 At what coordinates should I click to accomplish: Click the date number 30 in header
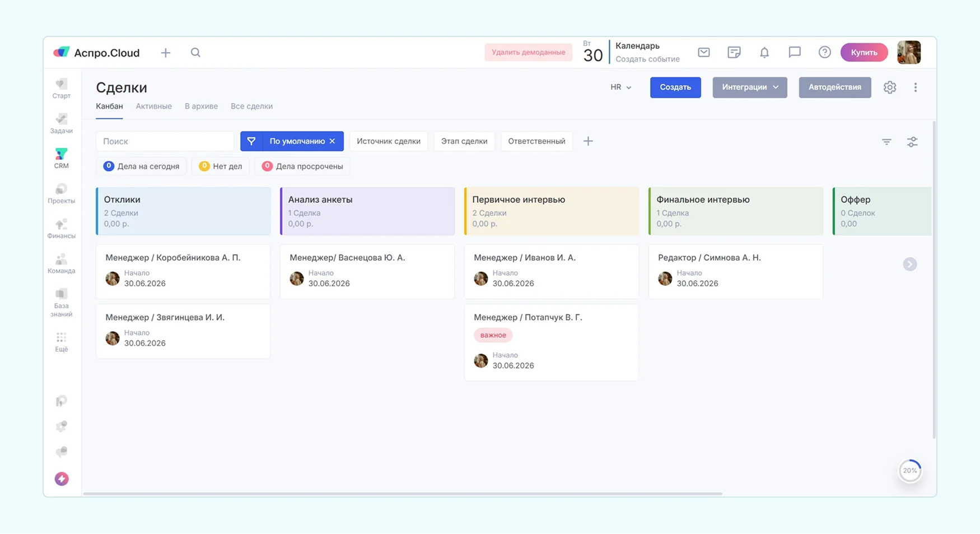pos(592,55)
